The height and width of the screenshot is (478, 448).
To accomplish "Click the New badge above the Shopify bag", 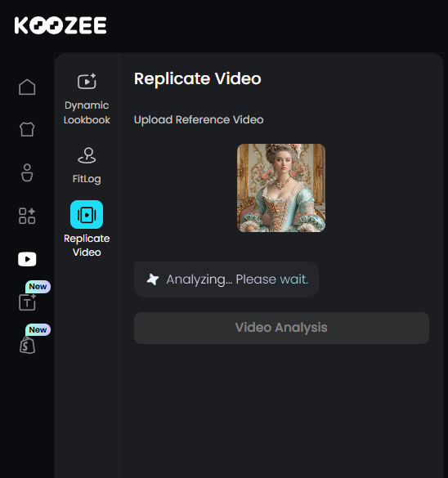I will (38, 329).
